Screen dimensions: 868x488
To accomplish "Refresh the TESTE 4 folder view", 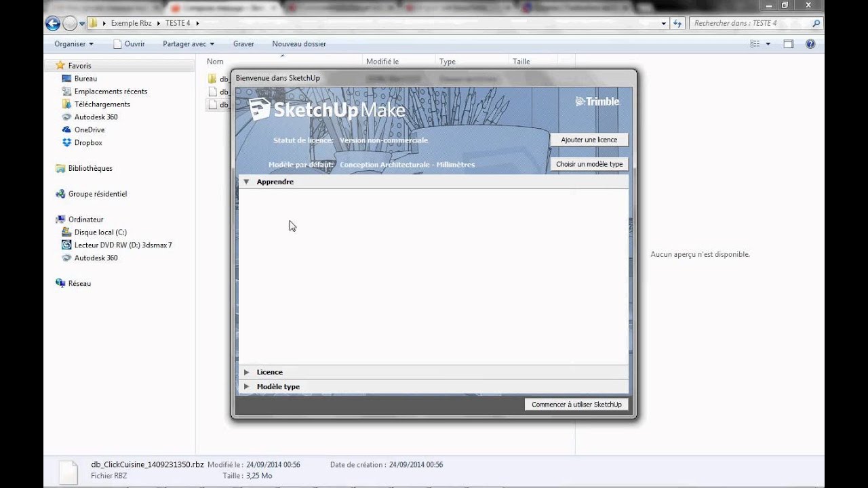I will [677, 23].
